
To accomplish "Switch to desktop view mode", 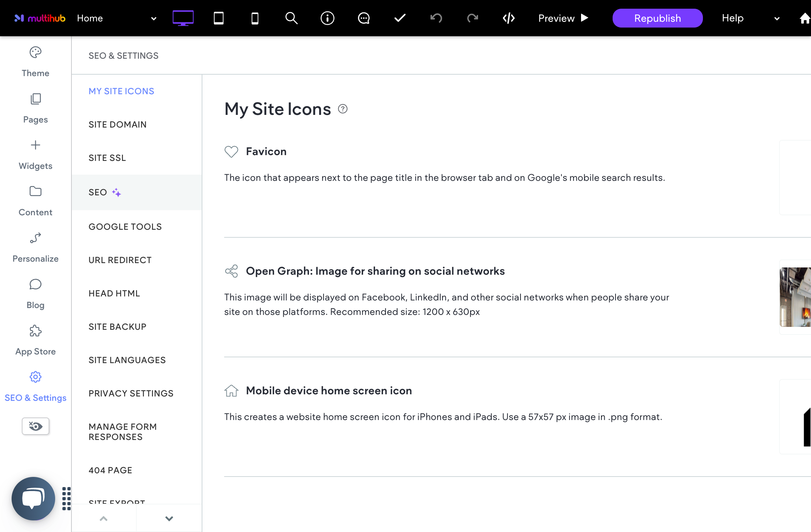I will [183, 18].
